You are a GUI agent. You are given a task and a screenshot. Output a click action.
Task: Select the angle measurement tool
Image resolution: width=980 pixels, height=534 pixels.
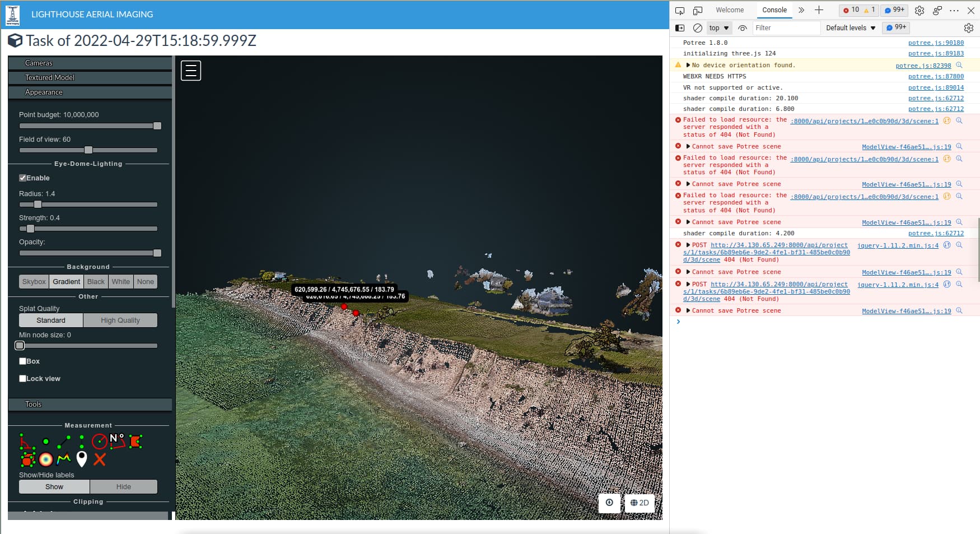[26, 442]
